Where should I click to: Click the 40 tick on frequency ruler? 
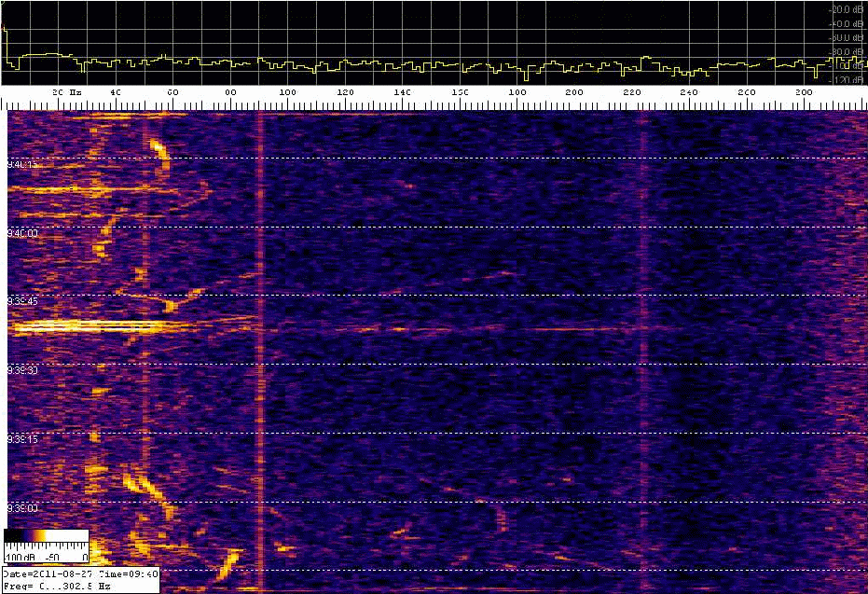[x=116, y=93]
